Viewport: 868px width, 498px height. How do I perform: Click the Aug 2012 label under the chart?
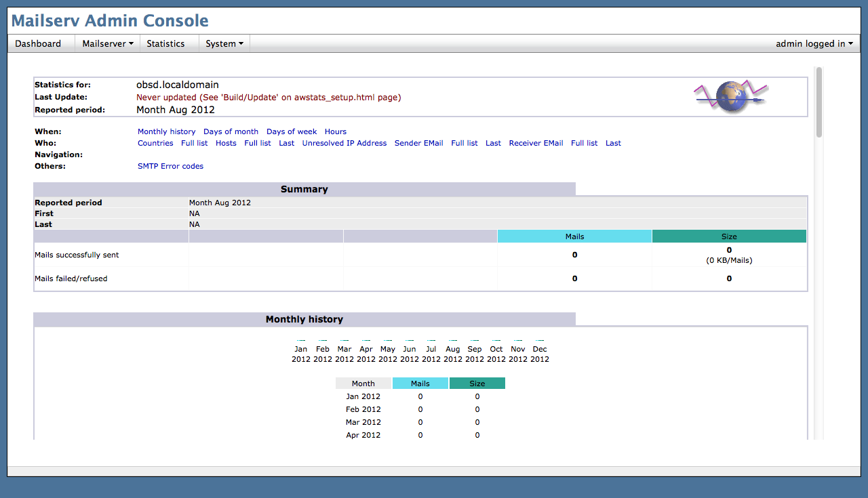pyautogui.click(x=453, y=354)
